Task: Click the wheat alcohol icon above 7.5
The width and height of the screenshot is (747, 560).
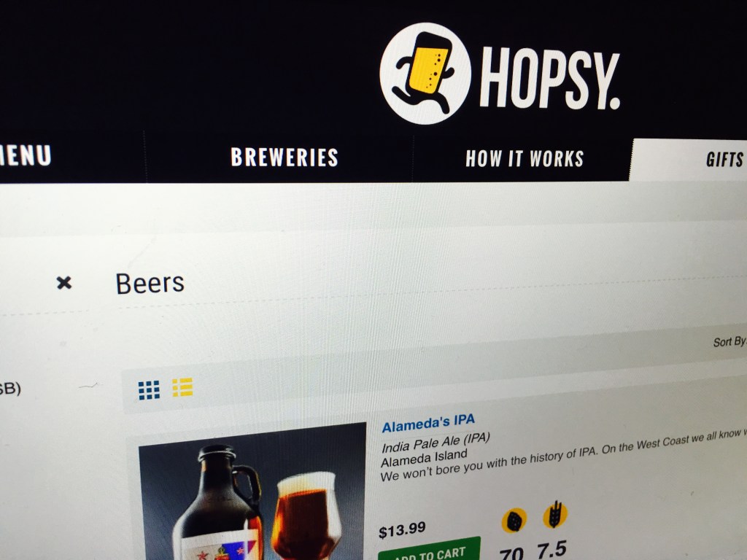Action: pyautogui.click(x=554, y=515)
